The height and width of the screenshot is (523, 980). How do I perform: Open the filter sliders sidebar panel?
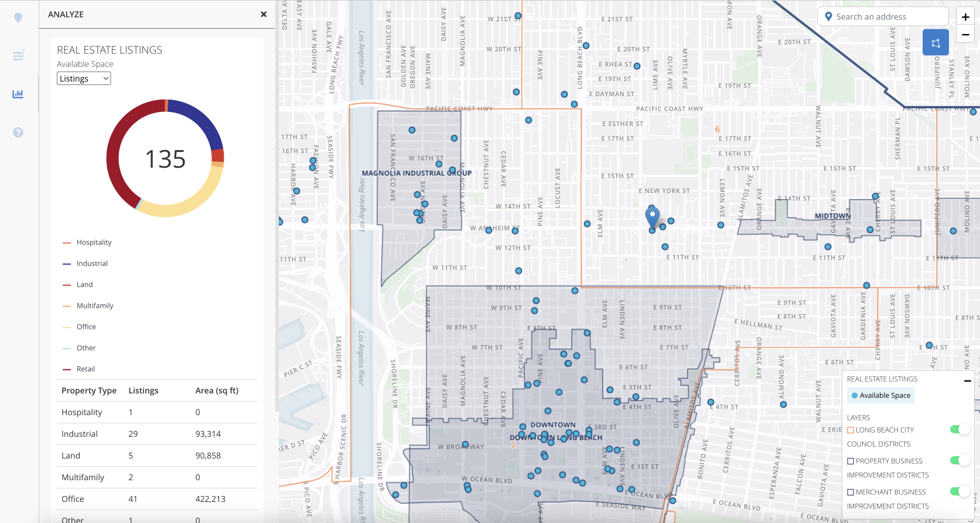pyautogui.click(x=18, y=56)
